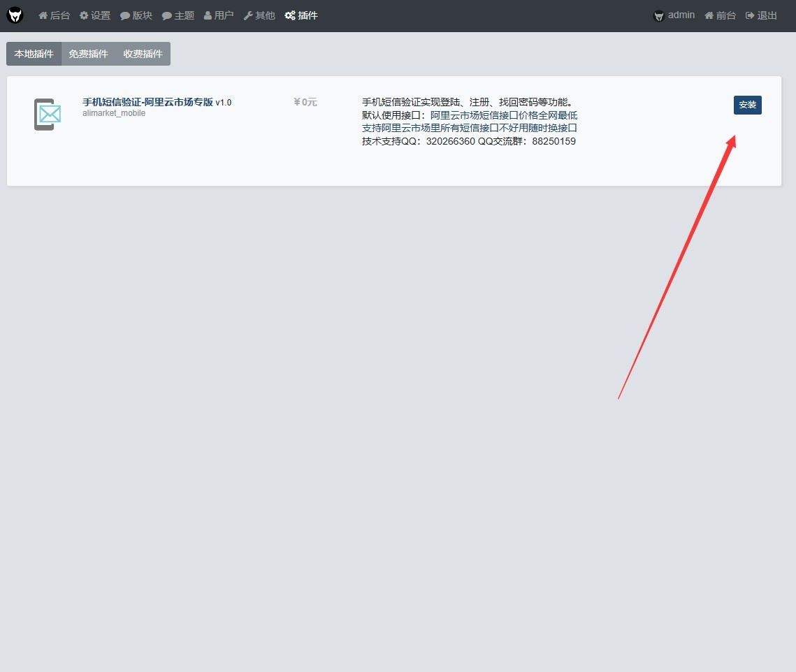Click 退出 to log out
The width and height of the screenshot is (796, 672).
[x=761, y=16]
